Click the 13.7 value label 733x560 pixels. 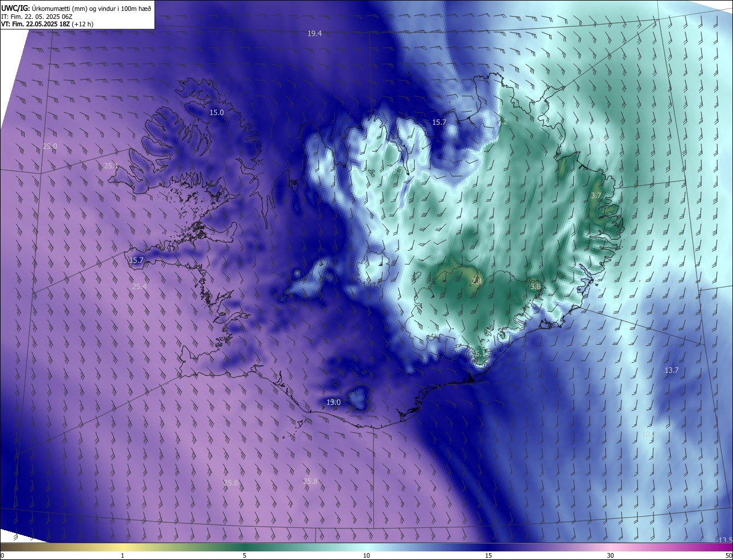point(671,370)
